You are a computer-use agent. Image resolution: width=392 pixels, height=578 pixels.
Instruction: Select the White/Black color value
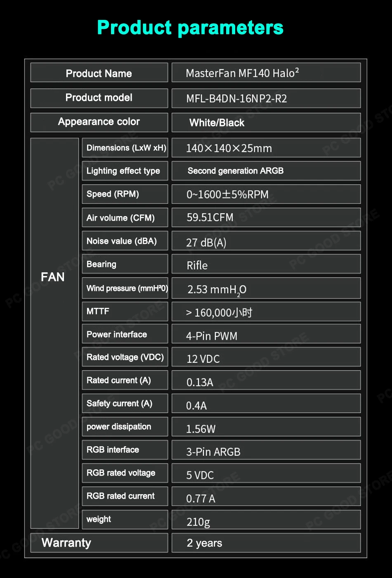coord(217,123)
